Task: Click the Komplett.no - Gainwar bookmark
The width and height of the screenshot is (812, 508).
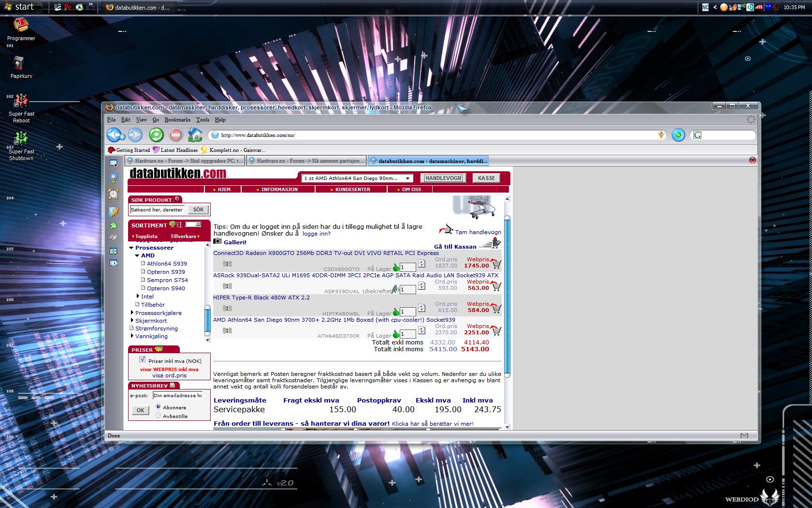Action: click(x=233, y=150)
